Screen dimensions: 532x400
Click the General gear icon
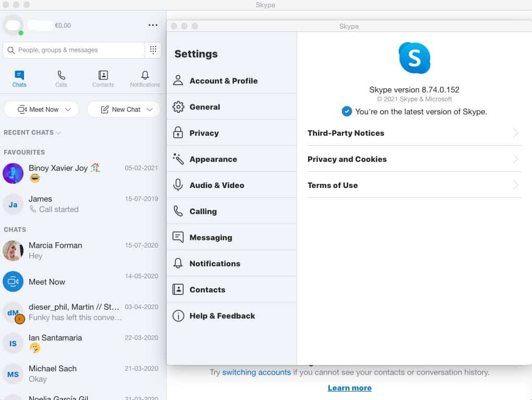pyautogui.click(x=178, y=107)
